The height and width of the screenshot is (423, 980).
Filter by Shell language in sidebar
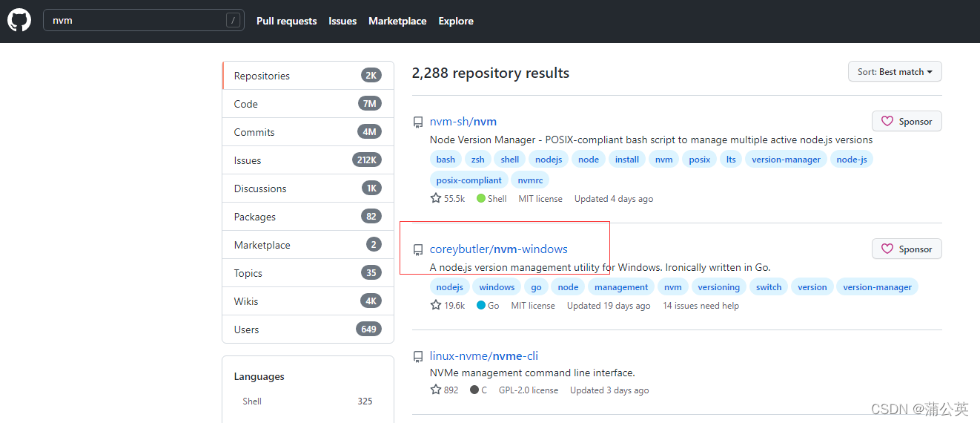point(308,401)
